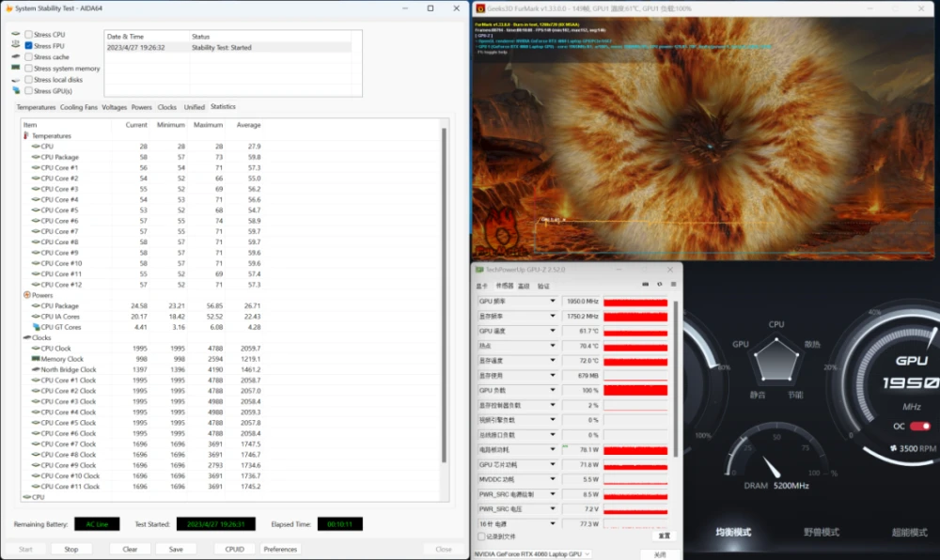Image resolution: width=940 pixels, height=560 pixels.
Task: Enable the Stress CPU checkbox
Action: coord(28,34)
